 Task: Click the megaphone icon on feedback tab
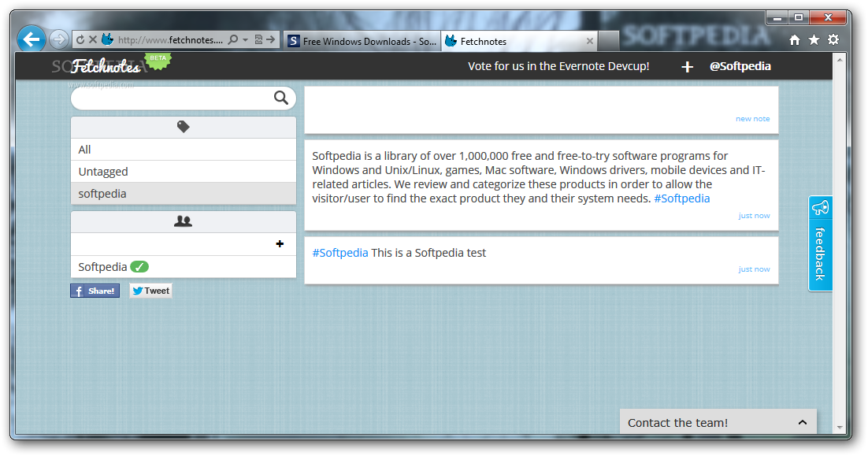click(x=820, y=208)
